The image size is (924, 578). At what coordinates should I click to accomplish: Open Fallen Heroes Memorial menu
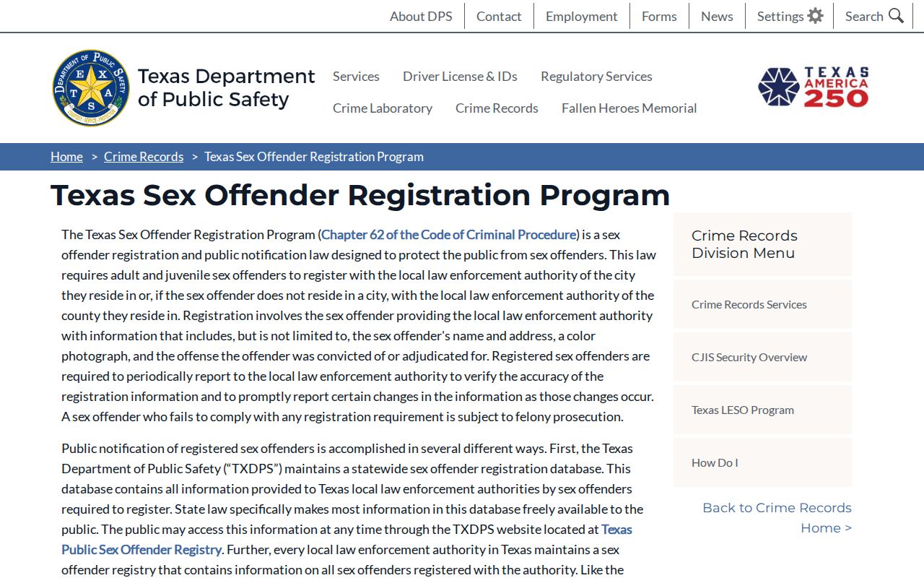629,108
